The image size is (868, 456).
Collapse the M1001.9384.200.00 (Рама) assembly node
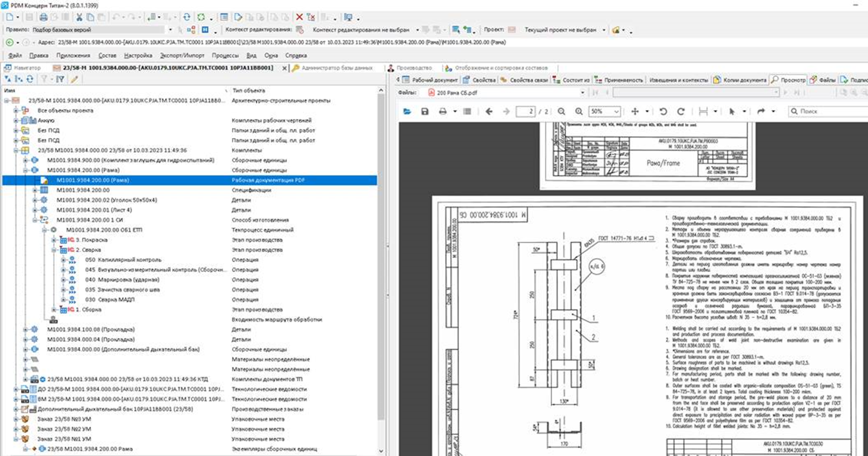pyautogui.click(x=25, y=170)
